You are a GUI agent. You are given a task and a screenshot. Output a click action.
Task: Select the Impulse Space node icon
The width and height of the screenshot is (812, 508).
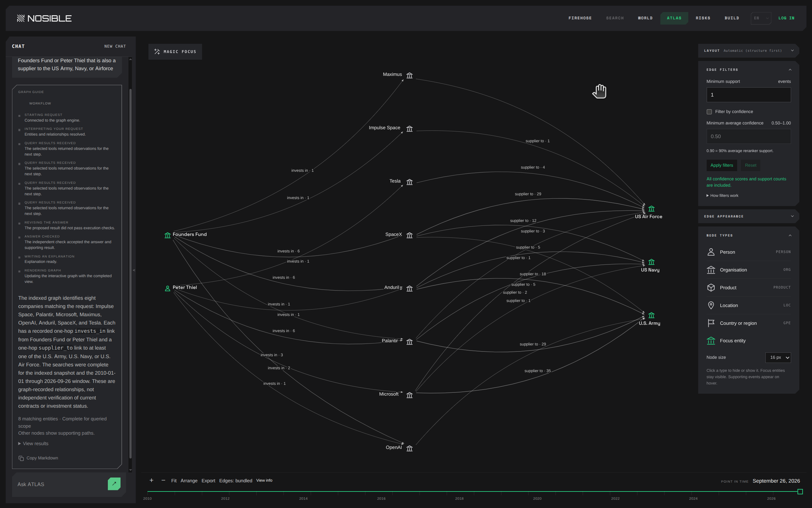tap(409, 129)
